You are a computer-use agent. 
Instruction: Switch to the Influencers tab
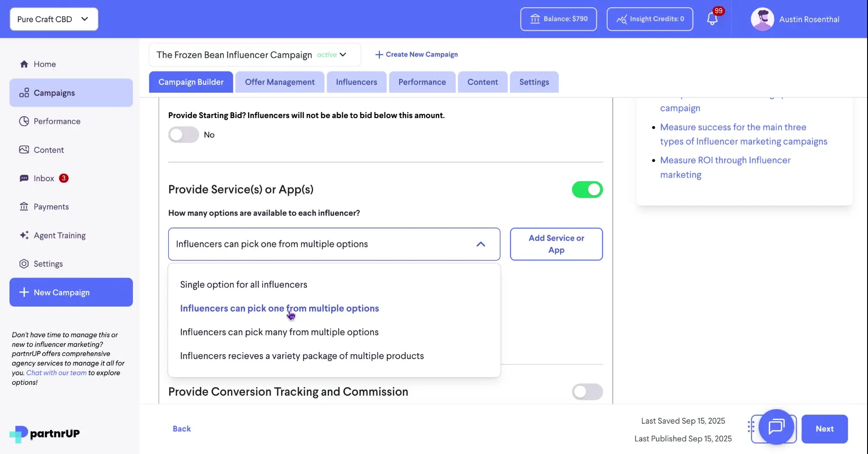click(x=356, y=82)
